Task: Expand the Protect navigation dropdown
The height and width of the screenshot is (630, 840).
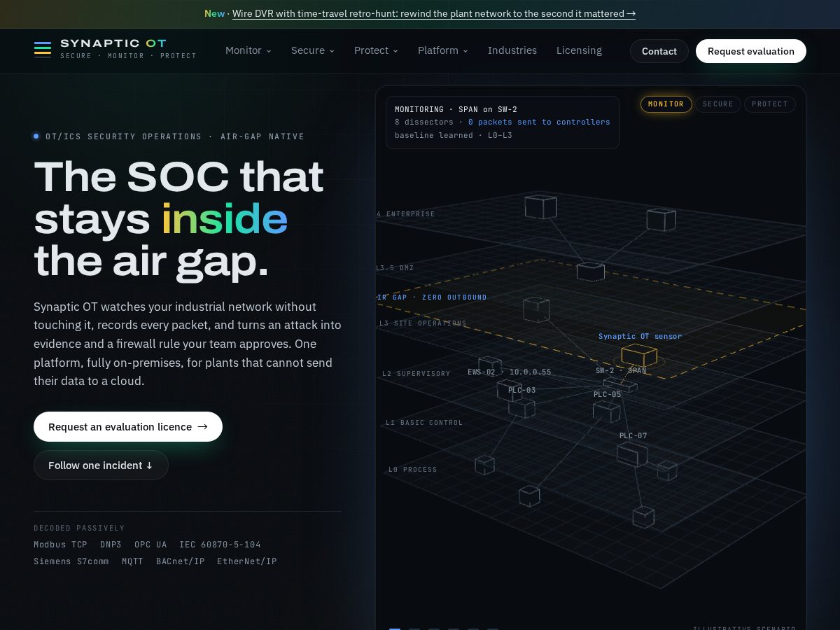Action: (x=376, y=50)
